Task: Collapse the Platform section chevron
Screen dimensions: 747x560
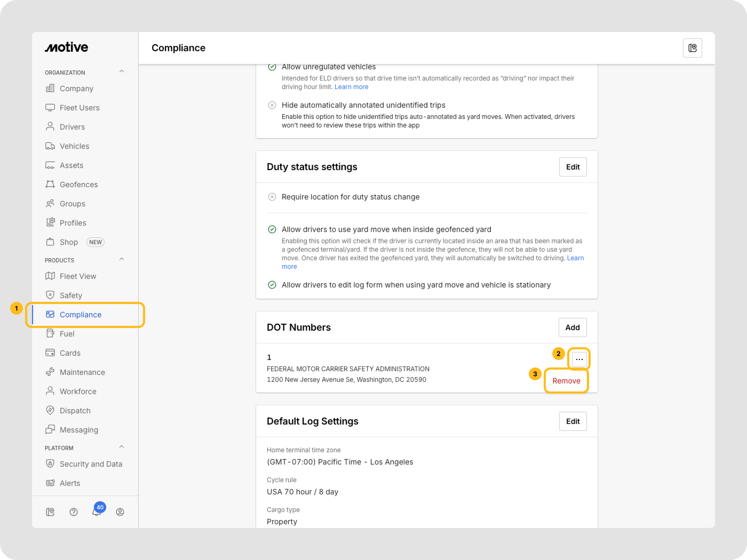Action: point(122,447)
